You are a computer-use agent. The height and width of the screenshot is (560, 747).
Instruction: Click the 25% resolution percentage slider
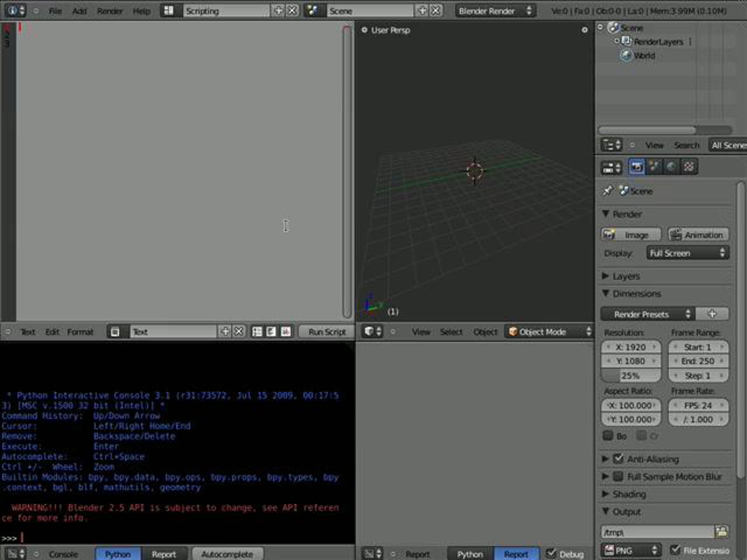coord(631,376)
